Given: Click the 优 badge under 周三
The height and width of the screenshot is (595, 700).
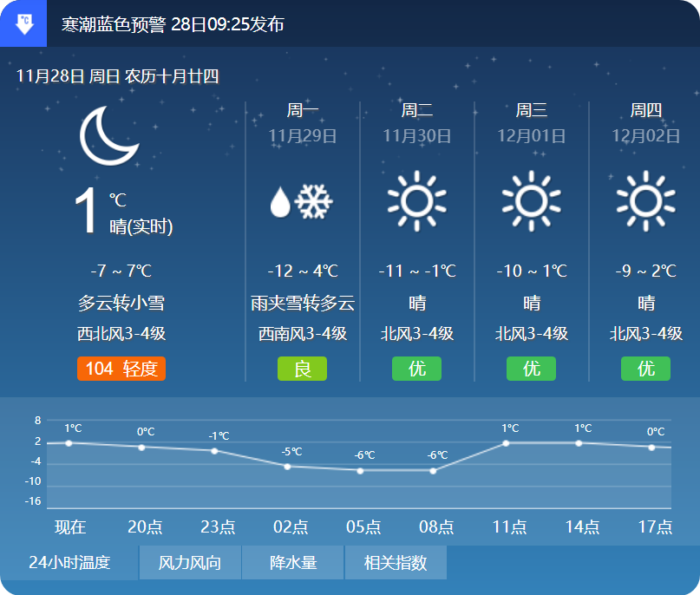Looking at the screenshot, I should [531, 369].
